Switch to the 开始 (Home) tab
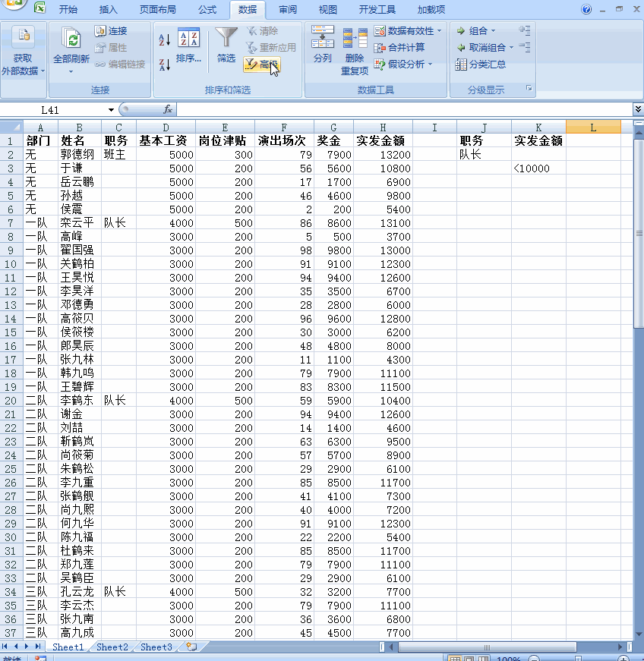This screenshot has height=661, width=644. click(x=68, y=9)
